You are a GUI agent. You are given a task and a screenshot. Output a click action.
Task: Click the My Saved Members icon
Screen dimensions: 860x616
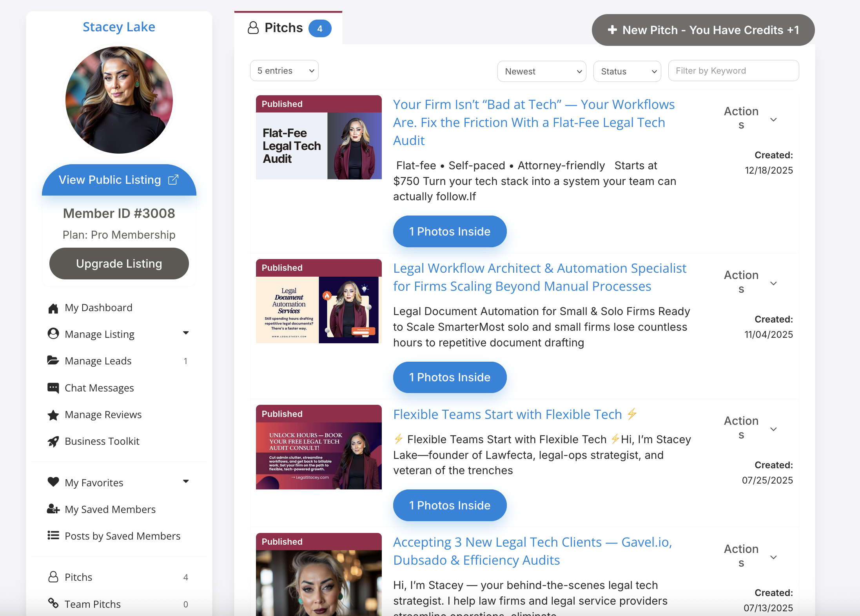point(53,509)
